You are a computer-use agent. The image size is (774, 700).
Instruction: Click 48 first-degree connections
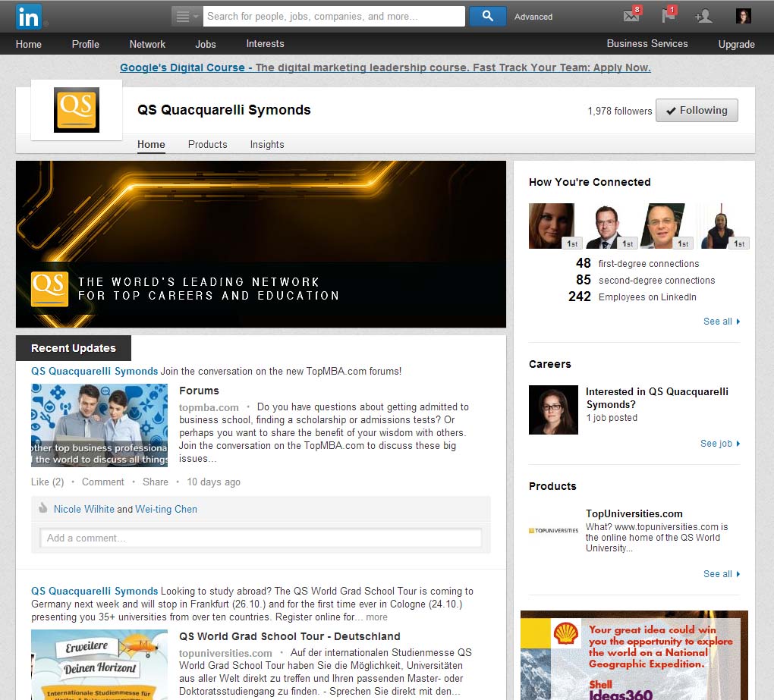click(x=637, y=263)
